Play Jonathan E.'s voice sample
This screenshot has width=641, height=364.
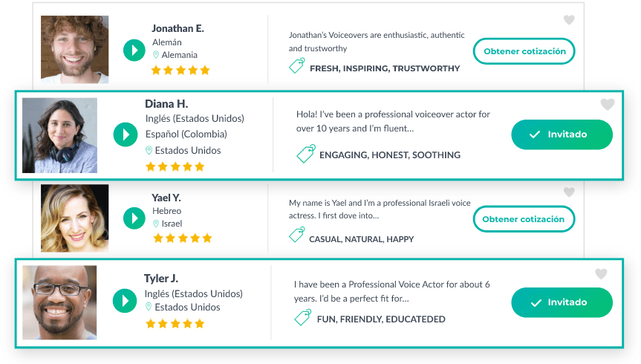pos(134,51)
